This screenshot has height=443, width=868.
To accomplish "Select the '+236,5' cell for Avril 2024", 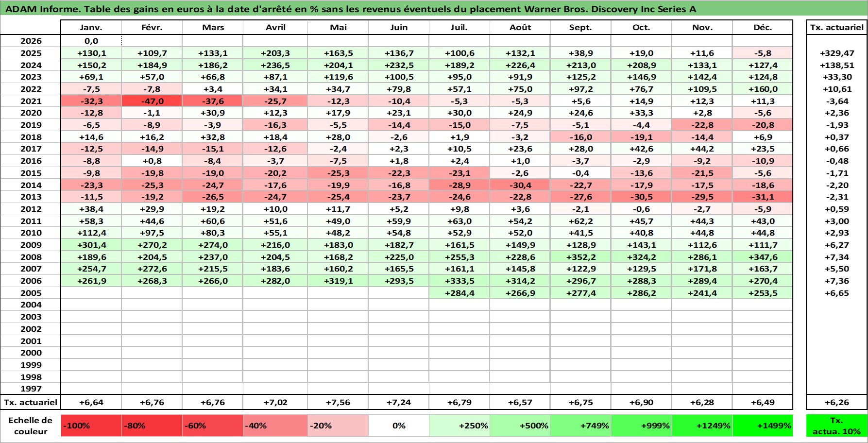I will tap(275, 65).
